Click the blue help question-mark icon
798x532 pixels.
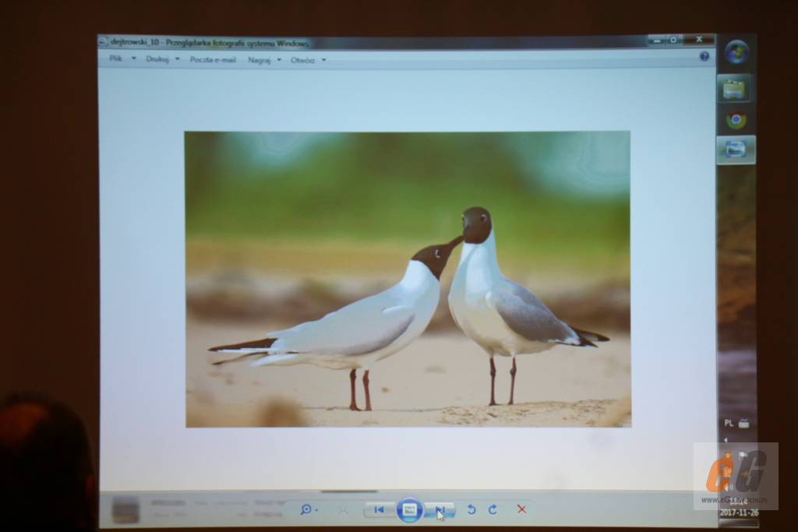[704, 56]
